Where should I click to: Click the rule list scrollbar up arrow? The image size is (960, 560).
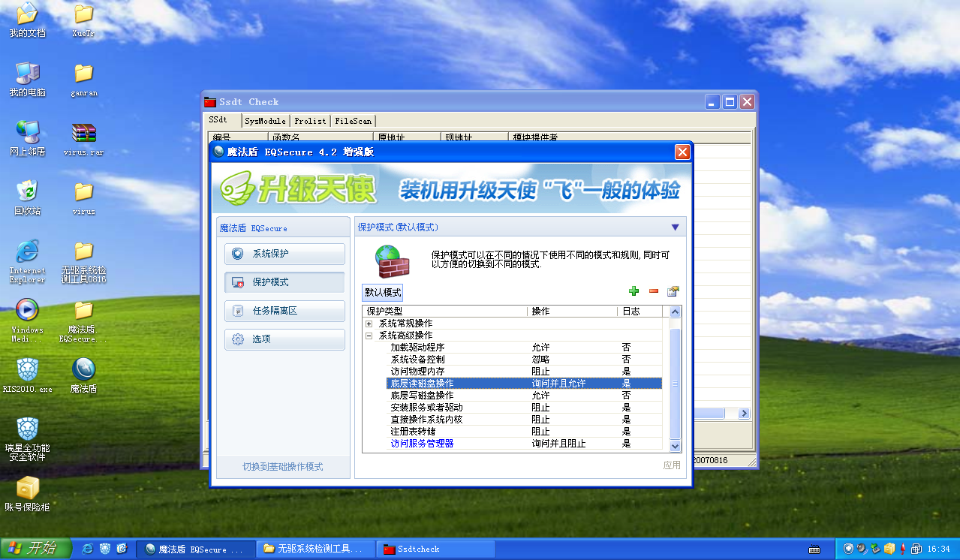(x=675, y=312)
